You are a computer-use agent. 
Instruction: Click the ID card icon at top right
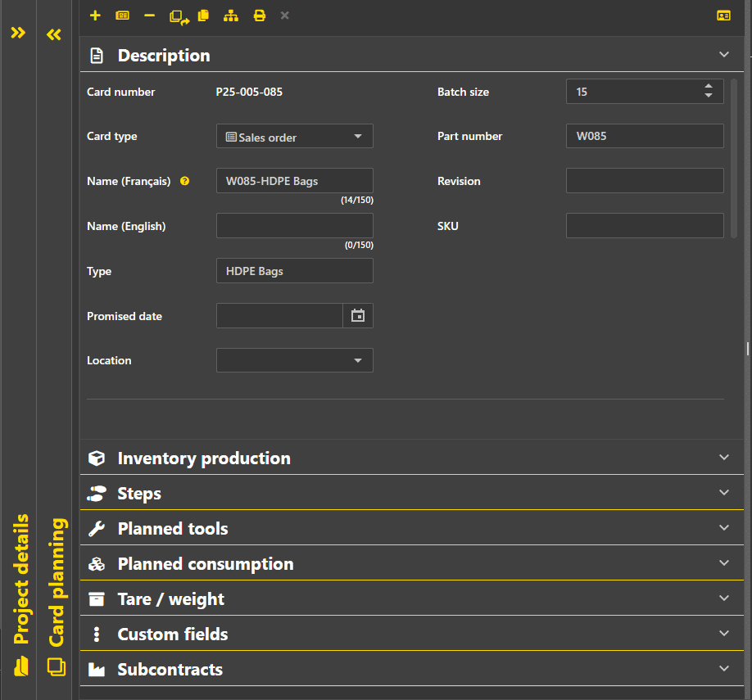tap(723, 16)
